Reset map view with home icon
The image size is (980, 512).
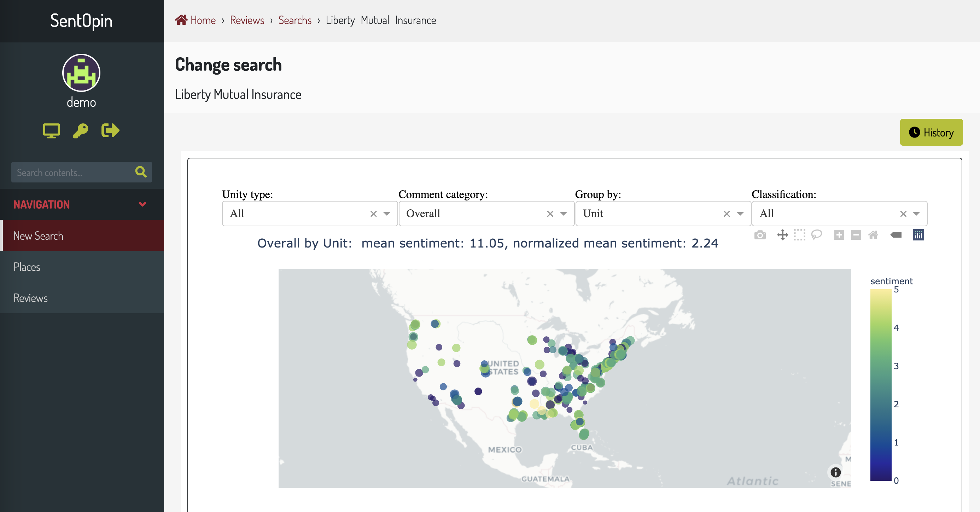(x=873, y=235)
